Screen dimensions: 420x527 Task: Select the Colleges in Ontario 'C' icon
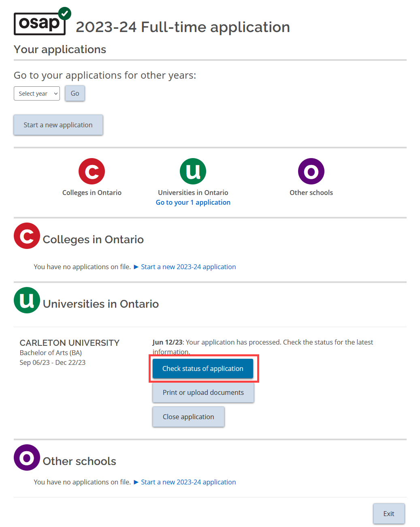pyautogui.click(x=92, y=171)
